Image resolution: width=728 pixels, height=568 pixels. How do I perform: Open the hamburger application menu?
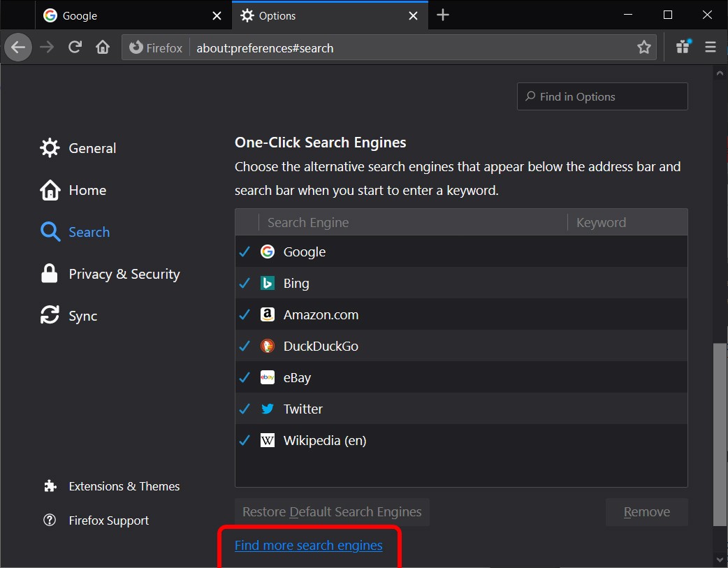pos(711,48)
